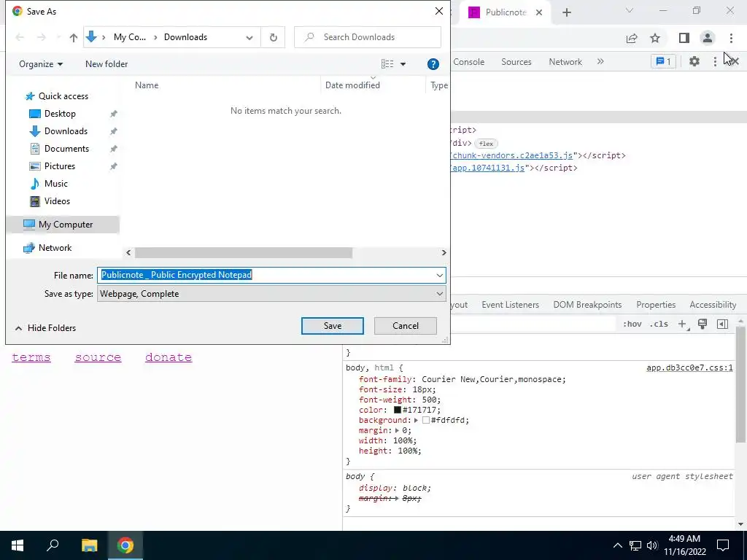Bookmark this page with the star icon

[655, 38]
